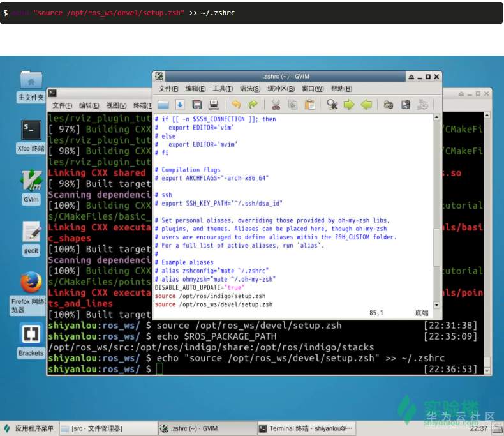This screenshot has height=436, width=504.
Task: Click the Find Previous green left arrow
Action: [366, 105]
